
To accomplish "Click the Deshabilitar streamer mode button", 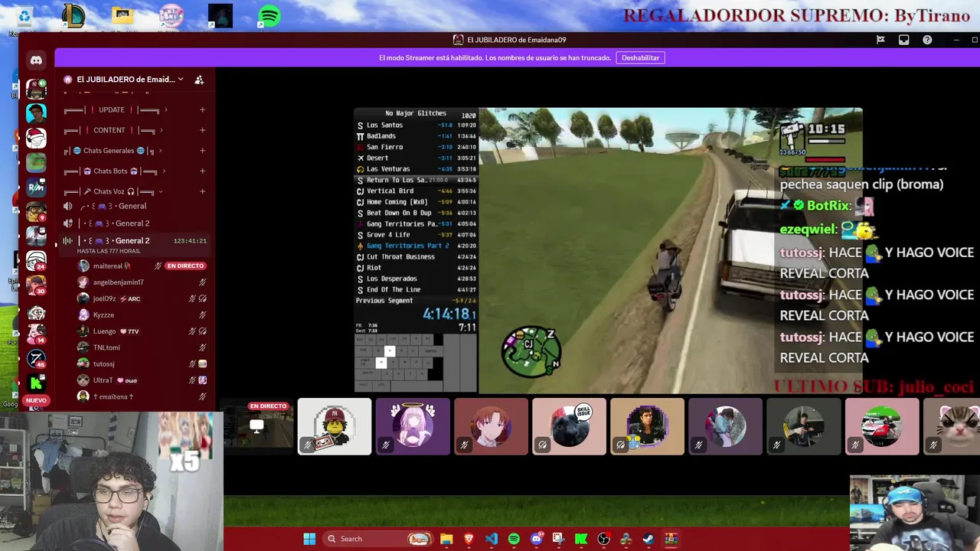I will click(640, 57).
